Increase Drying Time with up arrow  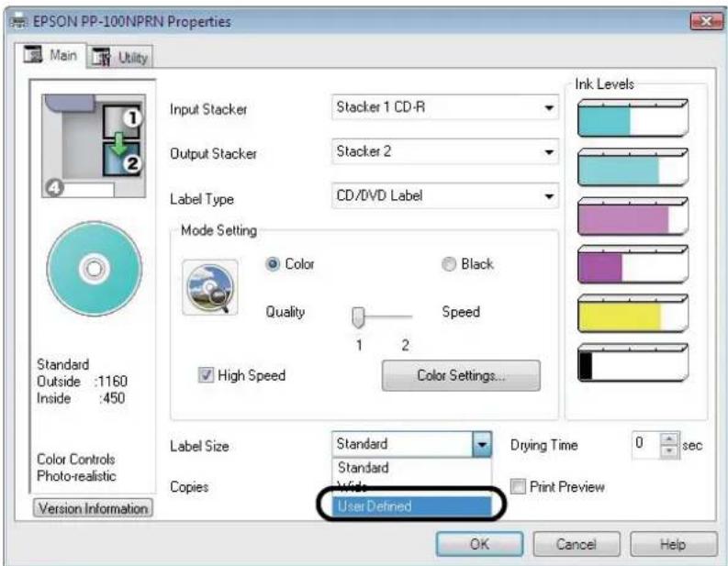pyautogui.click(x=669, y=438)
